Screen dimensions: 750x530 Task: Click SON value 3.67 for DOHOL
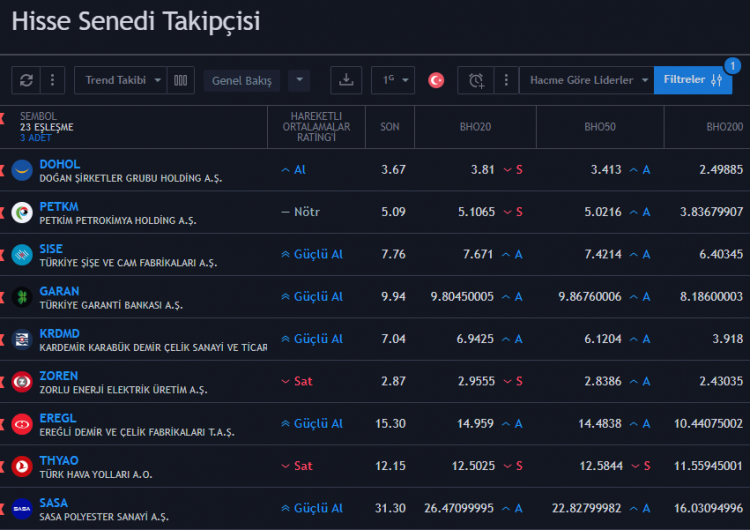[393, 170]
